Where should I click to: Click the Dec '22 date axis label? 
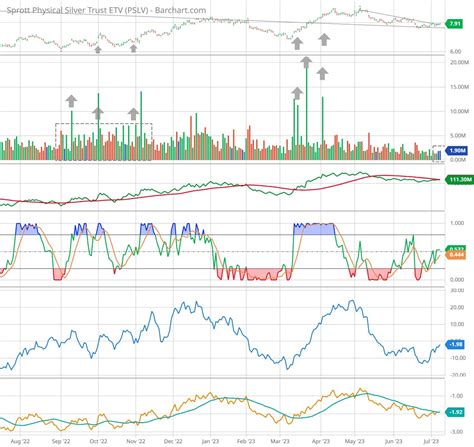173,441
